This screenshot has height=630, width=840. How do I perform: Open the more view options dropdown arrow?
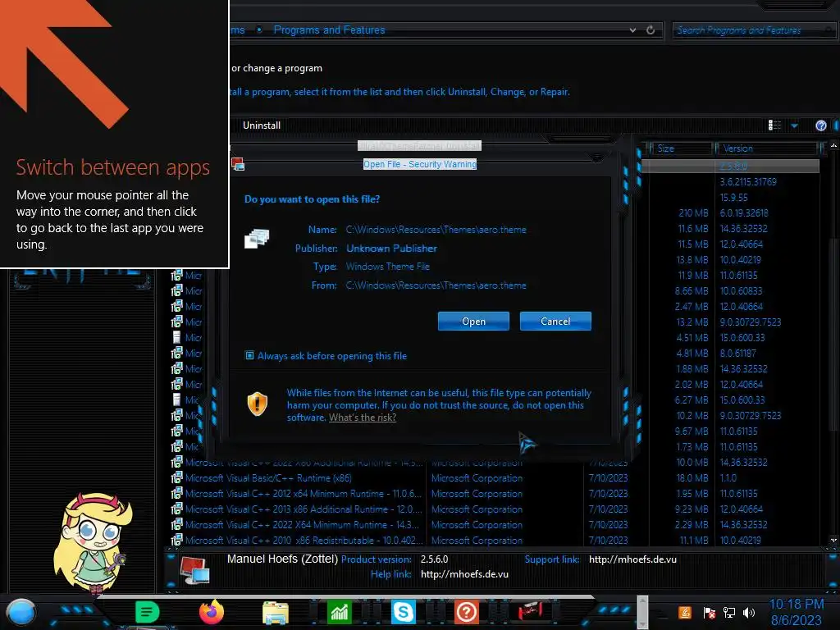tap(794, 126)
